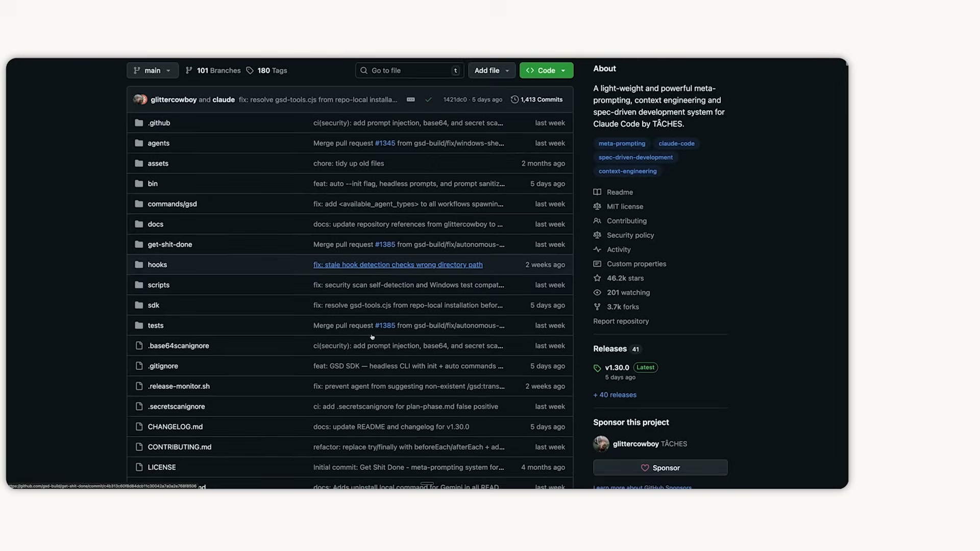
Task: Click the committer avatar image
Action: pyautogui.click(x=140, y=99)
